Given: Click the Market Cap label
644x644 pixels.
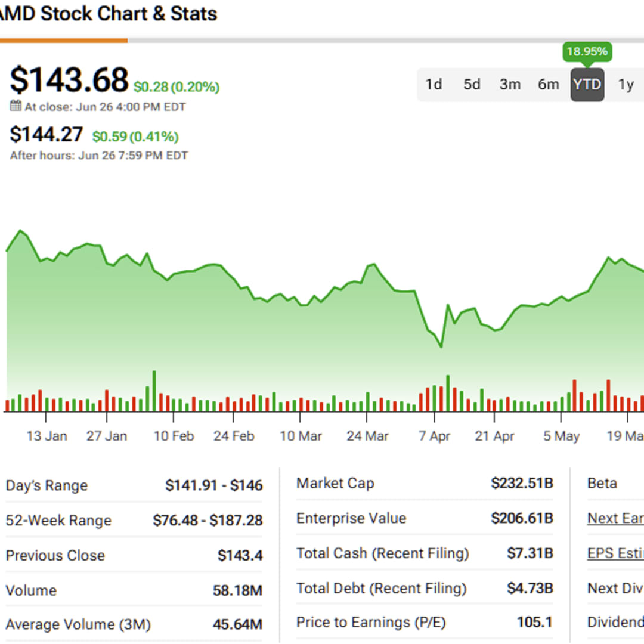Looking at the screenshot, I should tap(335, 483).
